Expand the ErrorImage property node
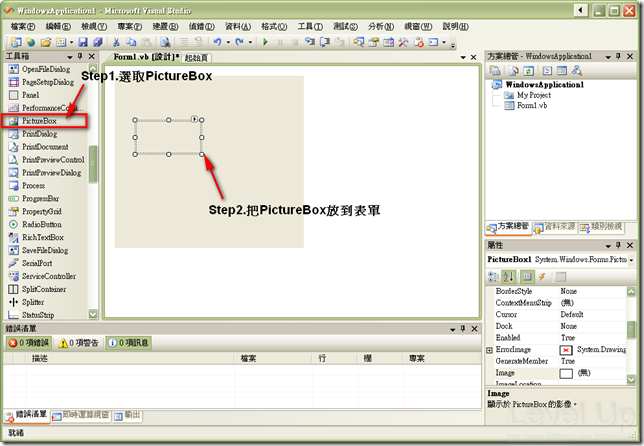Screen dimensions: 644x446 click(x=489, y=350)
